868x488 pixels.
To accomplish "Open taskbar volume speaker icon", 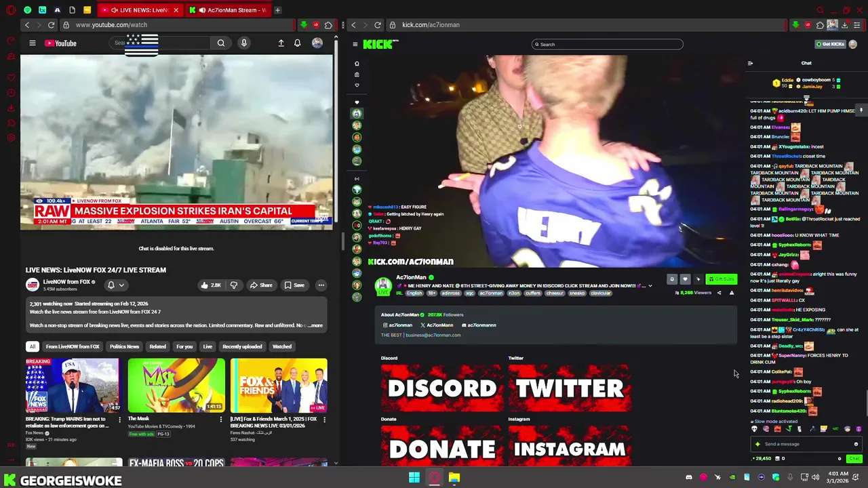I will point(815,477).
